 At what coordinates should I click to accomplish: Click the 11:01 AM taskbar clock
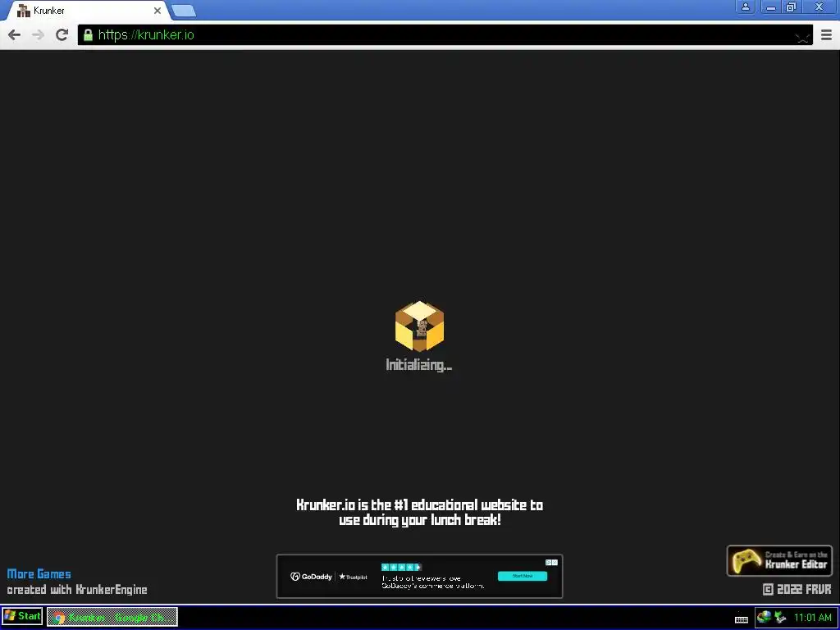point(812,618)
